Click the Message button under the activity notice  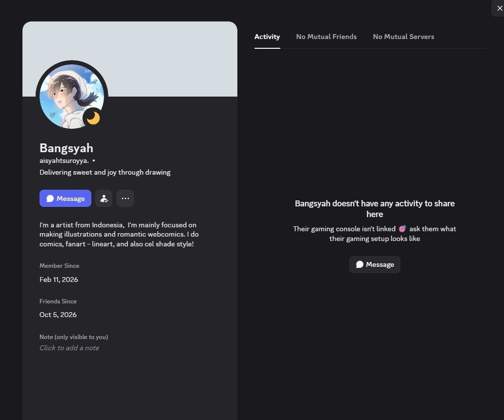375,264
